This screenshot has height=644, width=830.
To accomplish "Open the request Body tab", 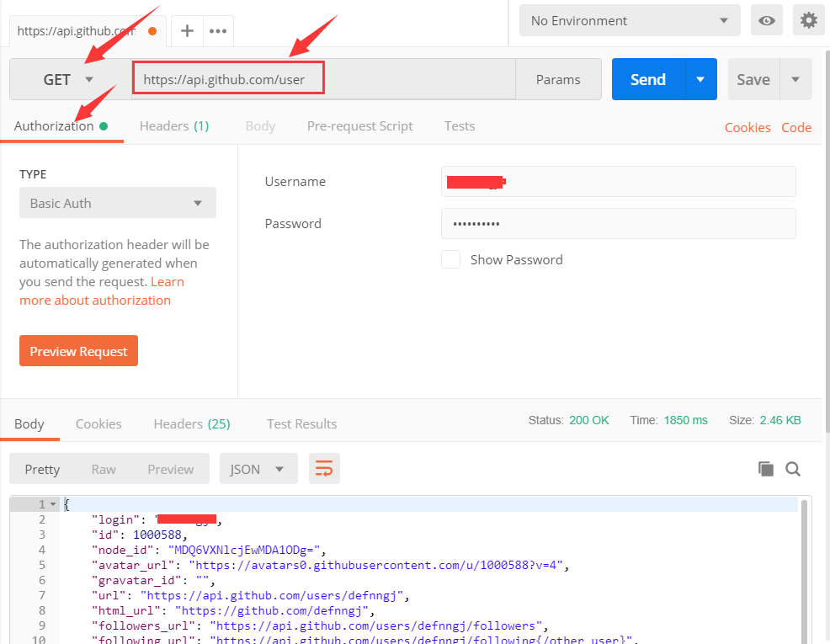I will [260, 126].
